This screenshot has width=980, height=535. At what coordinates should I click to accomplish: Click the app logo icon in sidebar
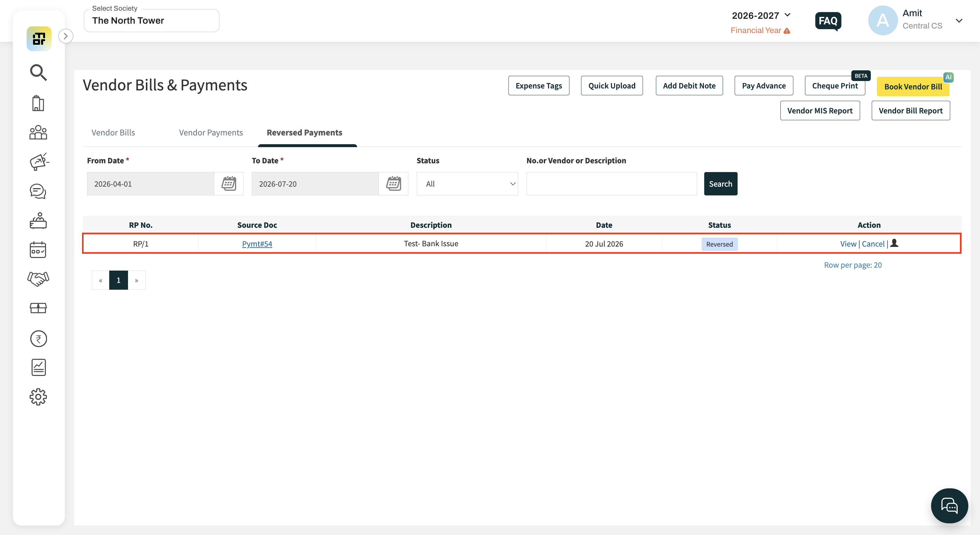39,39
